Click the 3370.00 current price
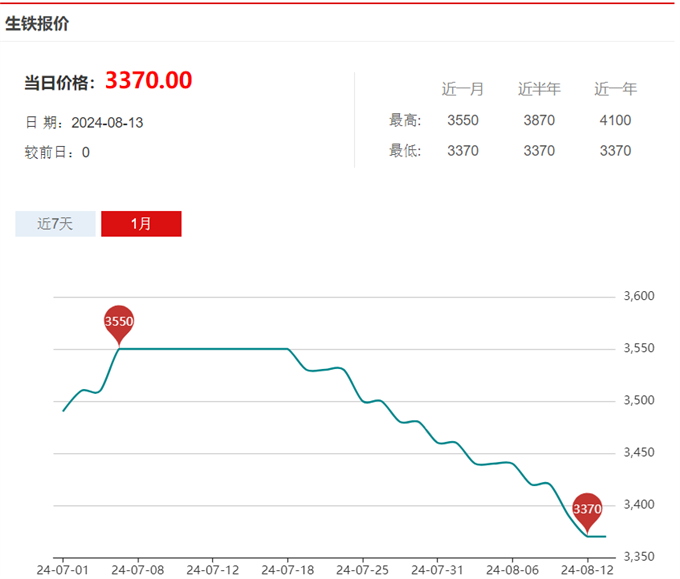Image resolution: width=680 pixels, height=579 pixels. [x=148, y=80]
